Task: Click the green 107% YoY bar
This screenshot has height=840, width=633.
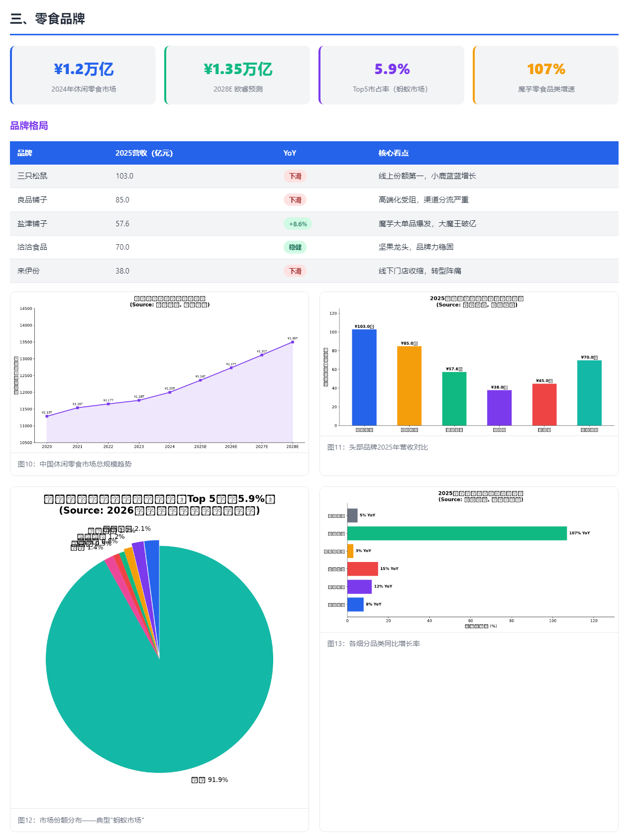Action: (x=457, y=533)
